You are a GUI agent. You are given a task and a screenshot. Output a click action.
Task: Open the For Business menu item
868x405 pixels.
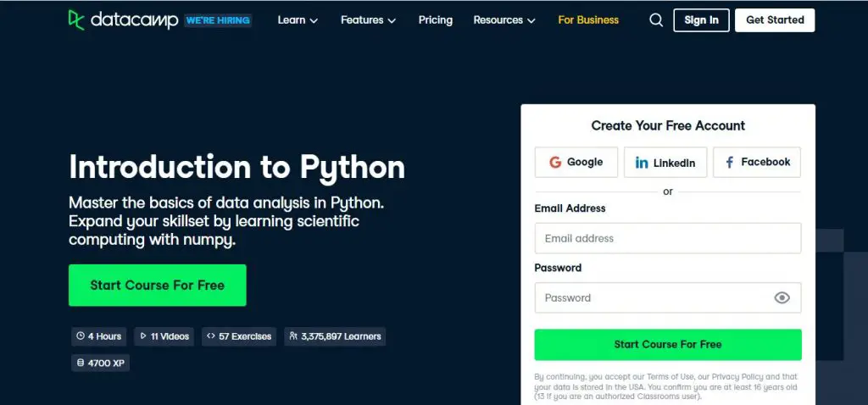(x=588, y=20)
